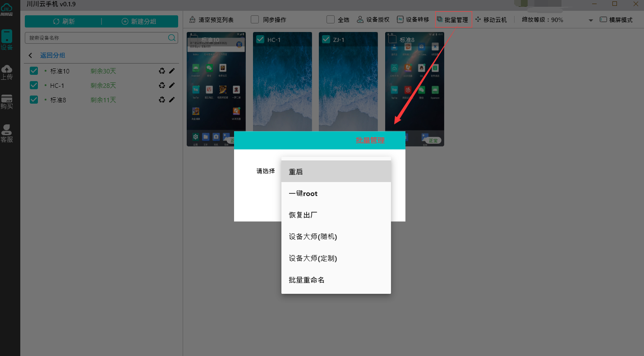Image resolution: width=644 pixels, height=356 pixels.
Task: Click the 设备授权 device authorization icon
Action: click(360, 19)
